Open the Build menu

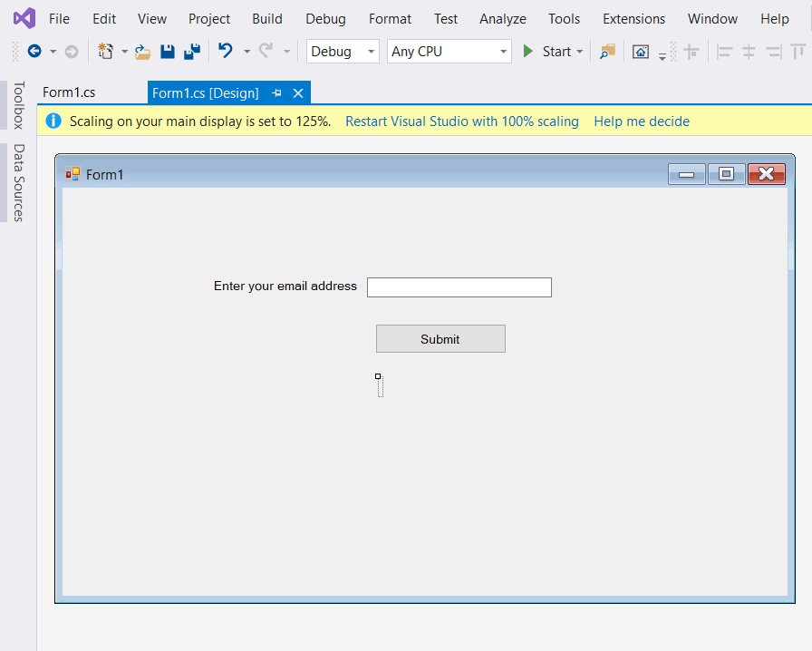[267, 19]
